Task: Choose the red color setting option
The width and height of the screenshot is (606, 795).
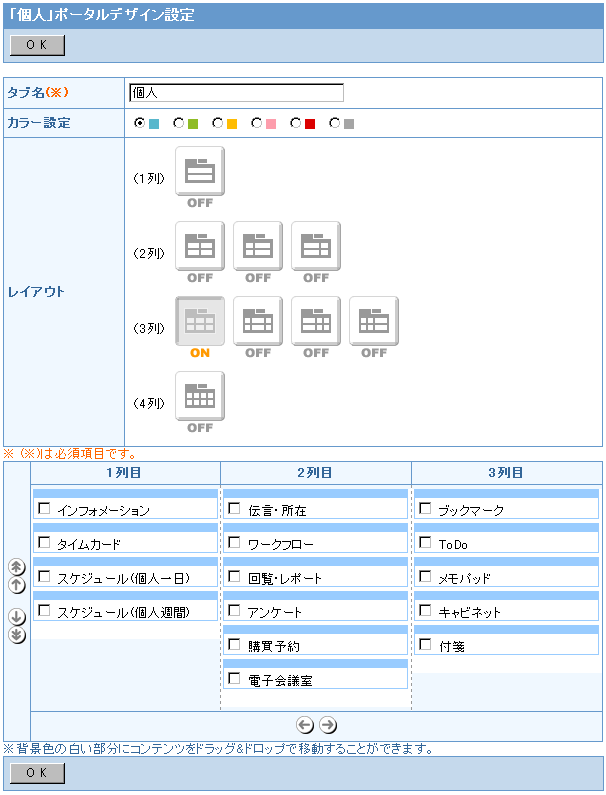Action: pyautogui.click(x=296, y=124)
